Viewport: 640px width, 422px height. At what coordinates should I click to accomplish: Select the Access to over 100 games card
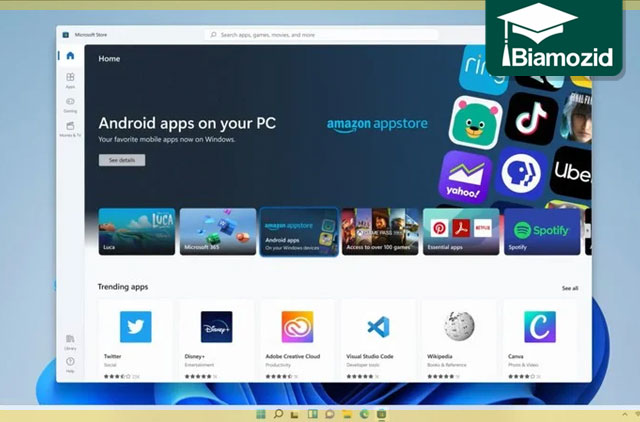coord(380,231)
